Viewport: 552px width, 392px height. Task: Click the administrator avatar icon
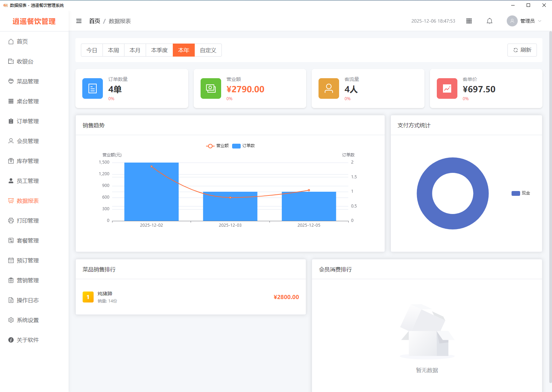pyautogui.click(x=512, y=21)
